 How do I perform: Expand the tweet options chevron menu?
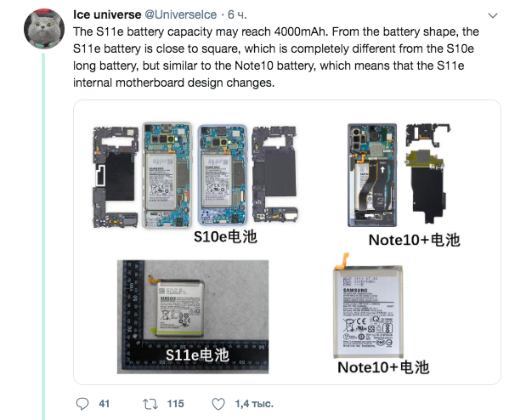(x=493, y=15)
